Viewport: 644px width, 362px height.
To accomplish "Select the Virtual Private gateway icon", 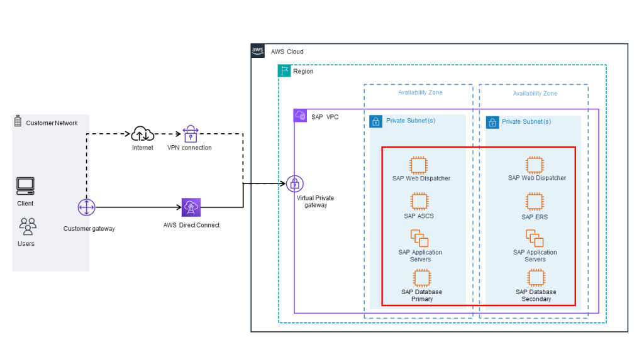I will (294, 184).
